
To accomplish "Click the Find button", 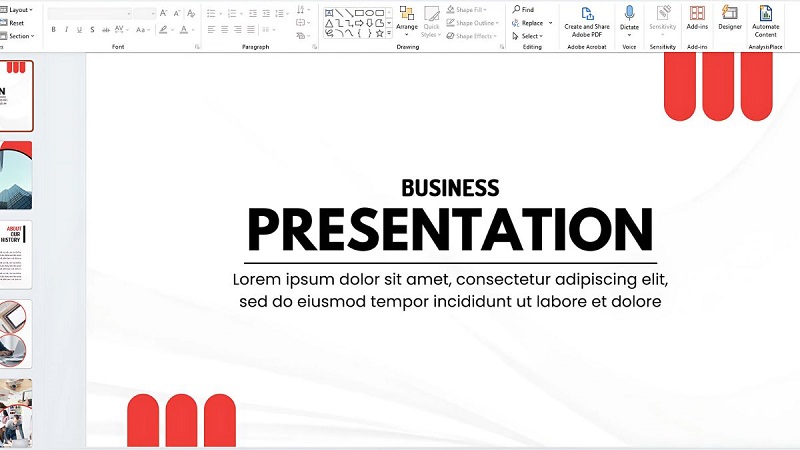I will click(x=523, y=9).
